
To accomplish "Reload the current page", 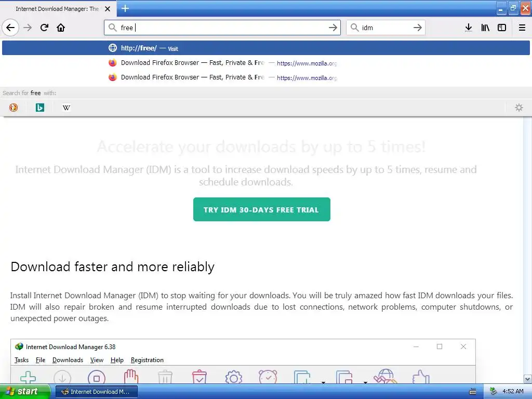I will pos(44,28).
